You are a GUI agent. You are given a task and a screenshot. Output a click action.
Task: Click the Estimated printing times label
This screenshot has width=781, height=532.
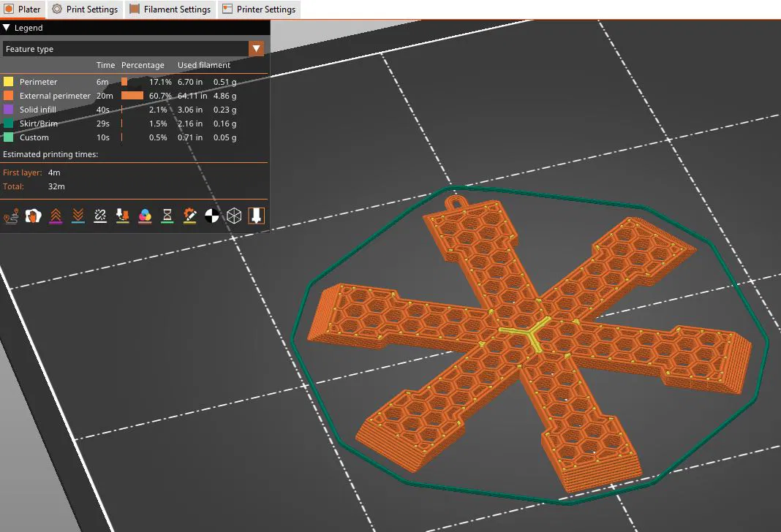(x=50, y=154)
